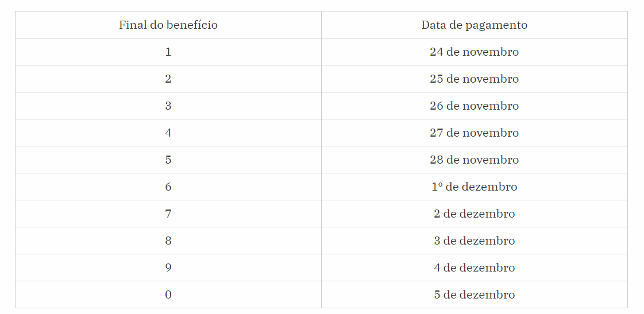Click the "Data de pagamento" column header
The width and height of the screenshot is (644, 314).
pos(474,25)
